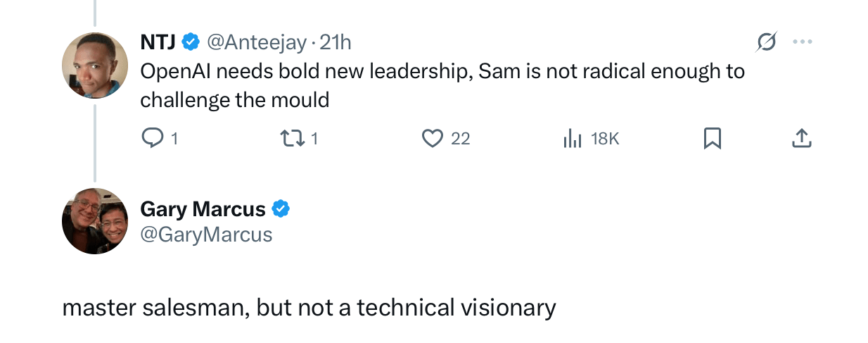This screenshot has height=343, width=868.
Task: Visit the @GaryMarcus handle link
Action: point(206,234)
